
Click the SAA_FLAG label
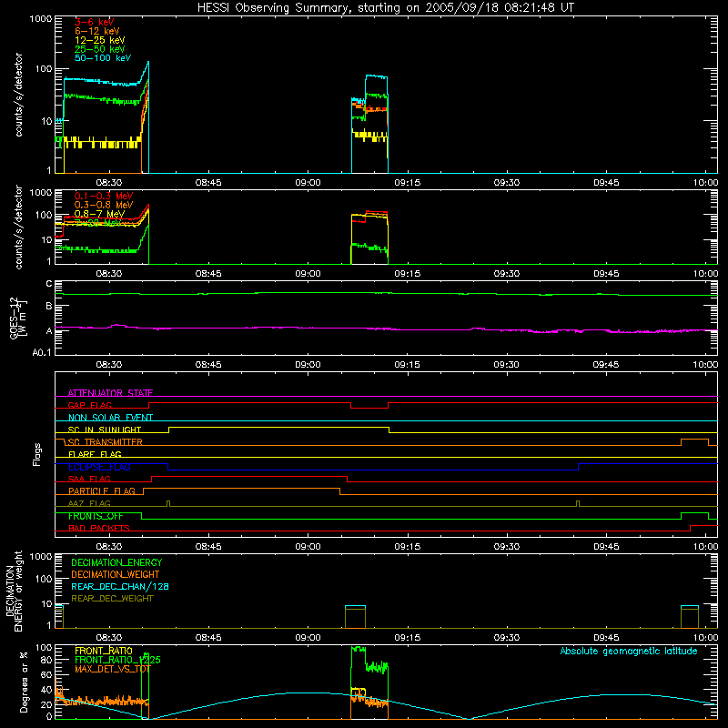89,480
